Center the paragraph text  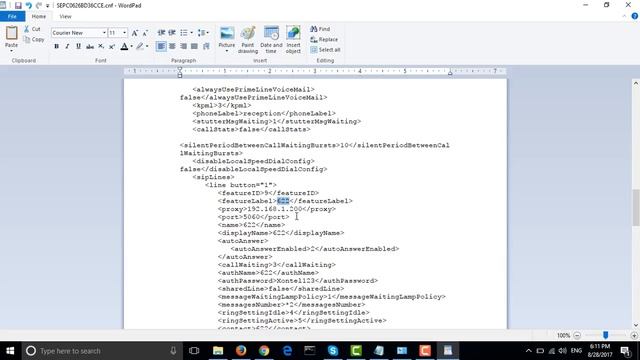point(172,46)
